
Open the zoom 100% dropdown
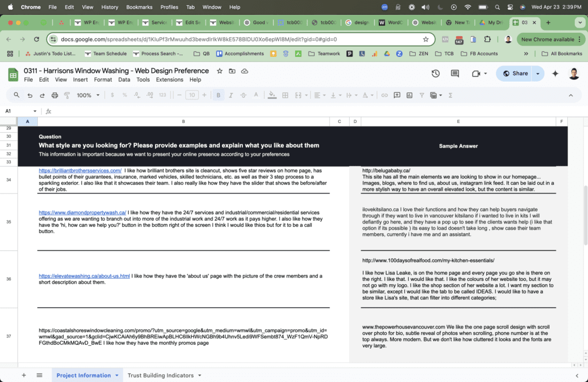(88, 95)
